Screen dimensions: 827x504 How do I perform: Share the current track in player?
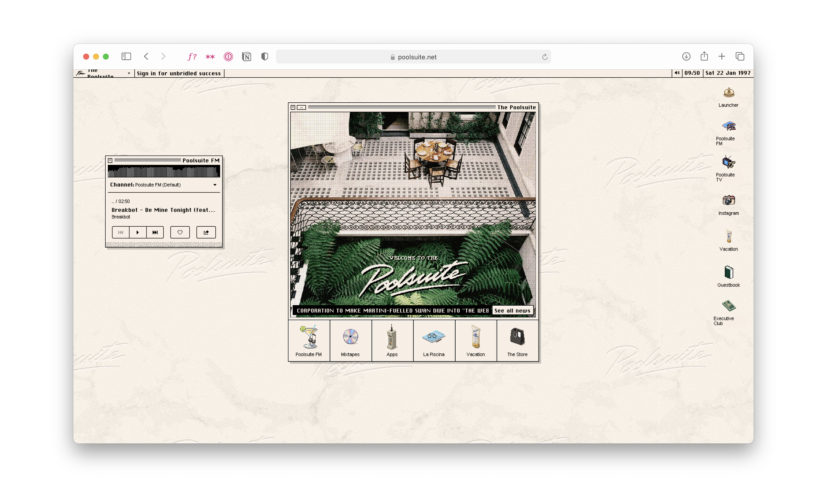pyautogui.click(x=206, y=232)
